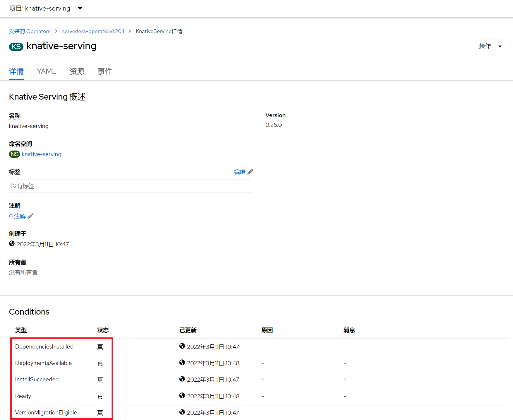Viewport: 513px width, 420px height.
Task: Open the 0 注解 annotations link
Action: point(17,216)
